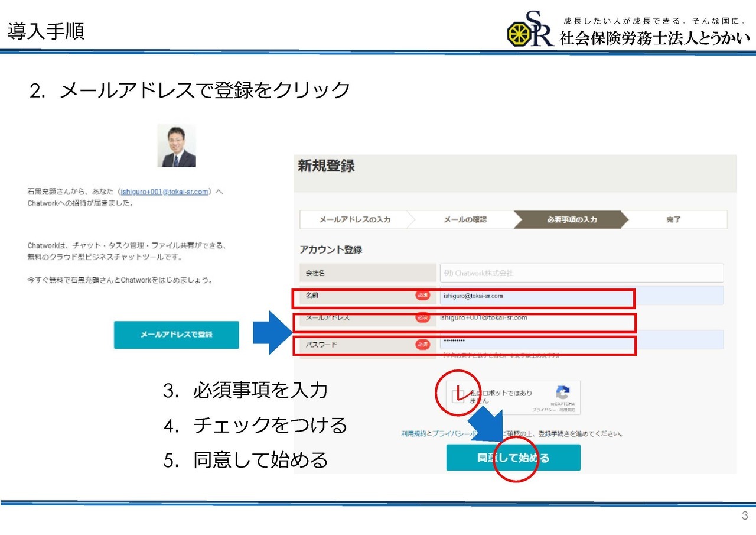Open the ishiguro+001@tokai-sr.com email link

[x=165, y=192]
